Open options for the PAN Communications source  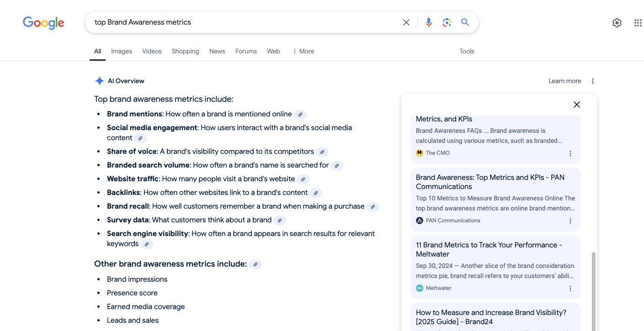click(x=570, y=221)
